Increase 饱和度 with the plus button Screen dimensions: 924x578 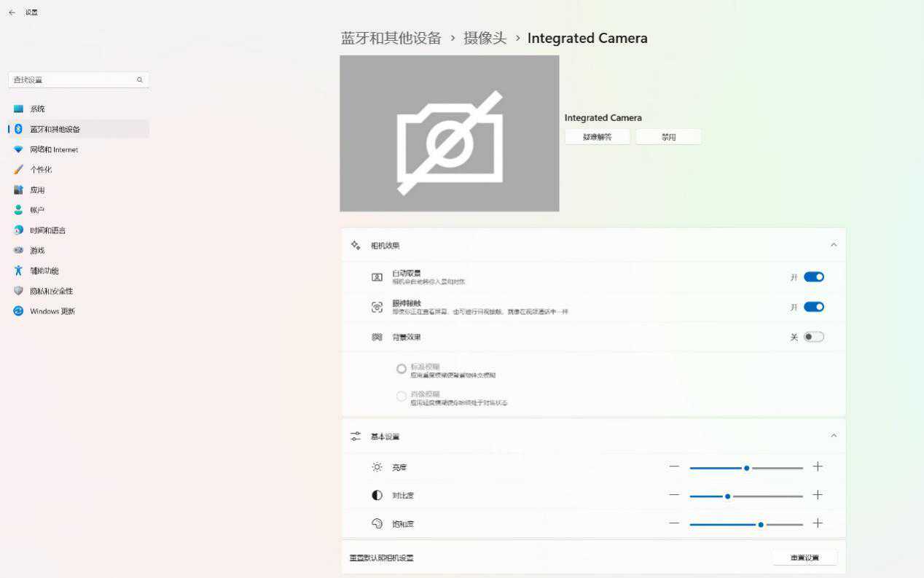[x=818, y=523]
